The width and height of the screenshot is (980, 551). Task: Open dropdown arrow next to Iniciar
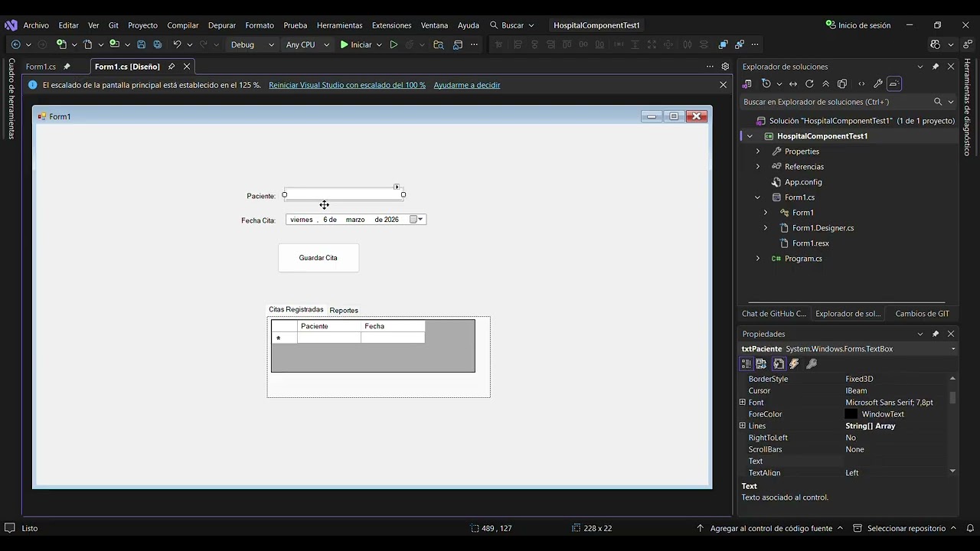click(379, 44)
